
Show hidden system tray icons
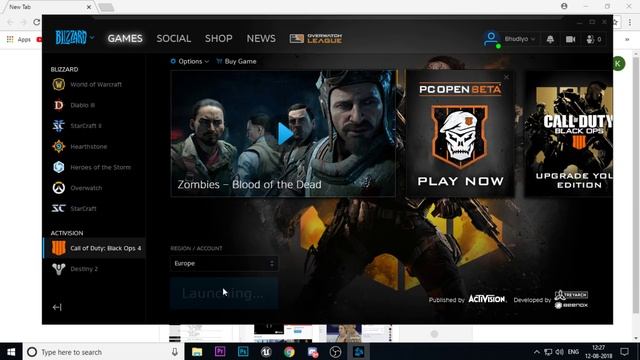click(537, 352)
